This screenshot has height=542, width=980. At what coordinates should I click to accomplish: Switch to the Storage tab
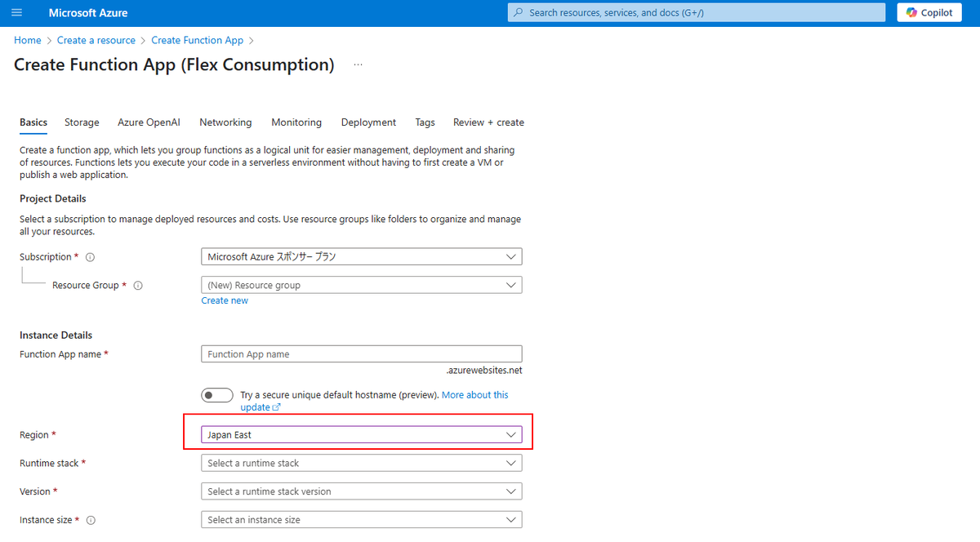point(82,122)
